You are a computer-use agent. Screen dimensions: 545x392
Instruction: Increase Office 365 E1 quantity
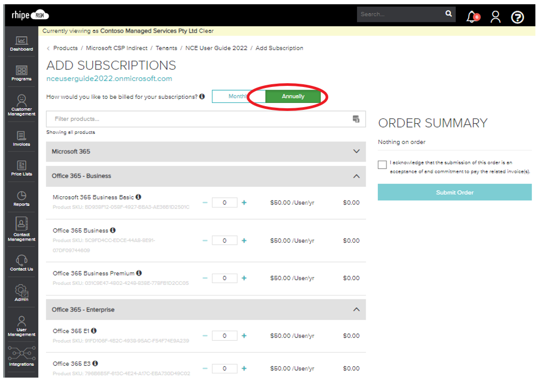pyautogui.click(x=244, y=336)
